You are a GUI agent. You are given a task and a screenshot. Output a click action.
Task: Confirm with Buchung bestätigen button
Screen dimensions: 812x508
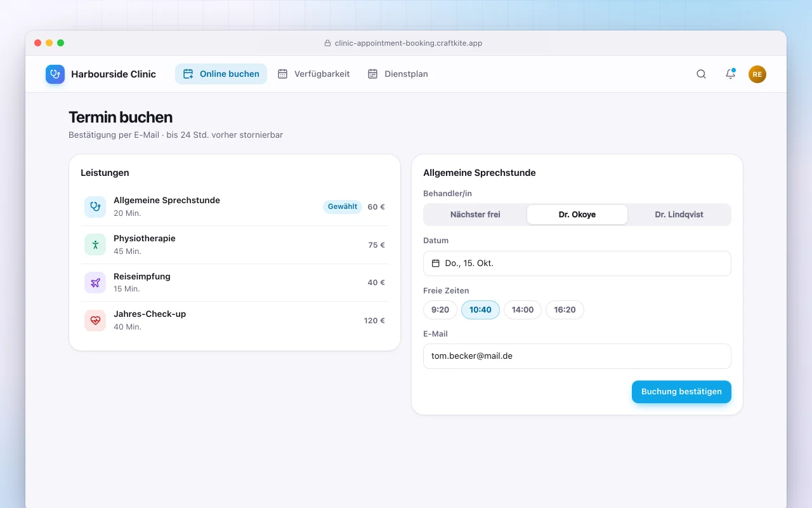[x=681, y=392]
